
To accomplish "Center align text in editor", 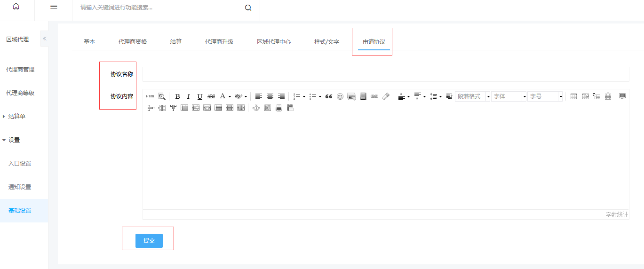I will pyautogui.click(x=270, y=96).
